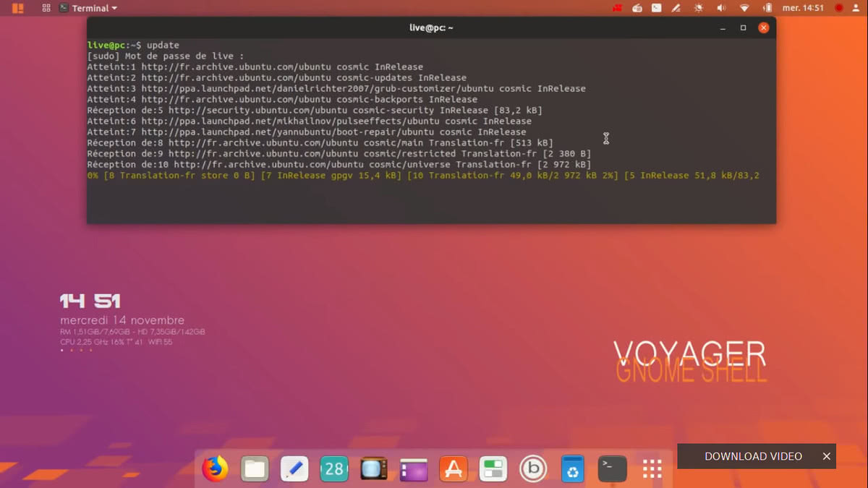Open the Files manager dock icon
Viewport: 868px width, 488px height.
255,469
